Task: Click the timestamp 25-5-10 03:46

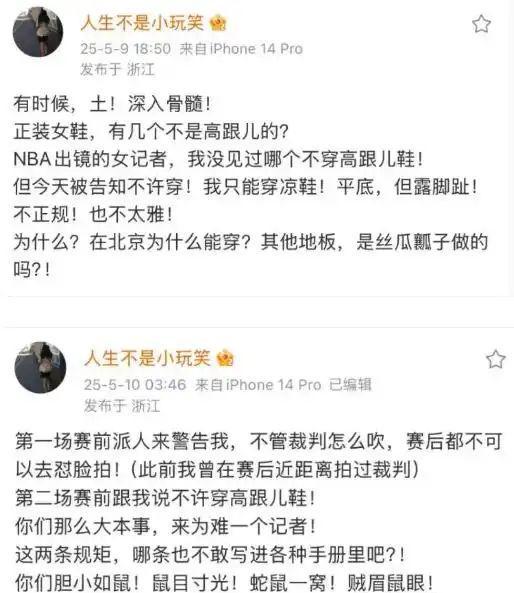Action: 135,385
